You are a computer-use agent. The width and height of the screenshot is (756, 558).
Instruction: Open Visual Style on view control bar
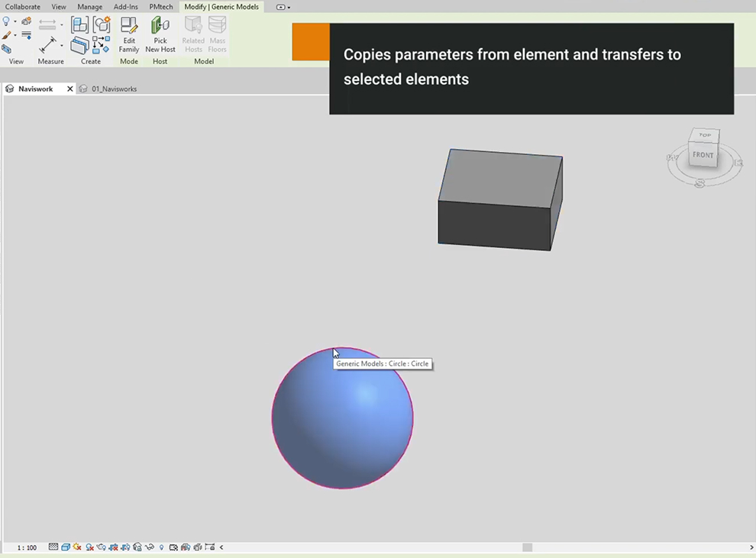(x=66, y=547)
